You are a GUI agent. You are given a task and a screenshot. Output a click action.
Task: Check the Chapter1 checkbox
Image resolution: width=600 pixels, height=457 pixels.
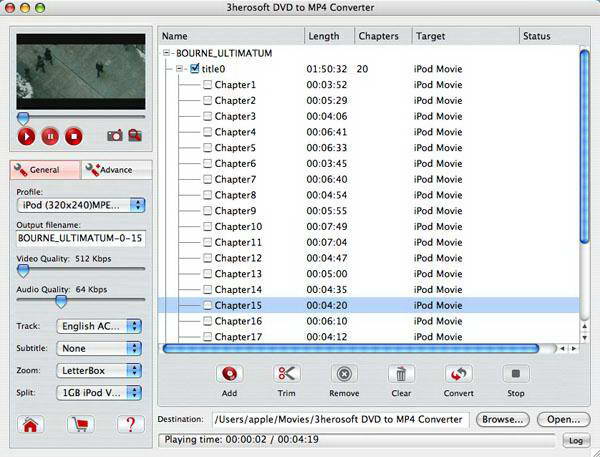(x=207, y=85)
